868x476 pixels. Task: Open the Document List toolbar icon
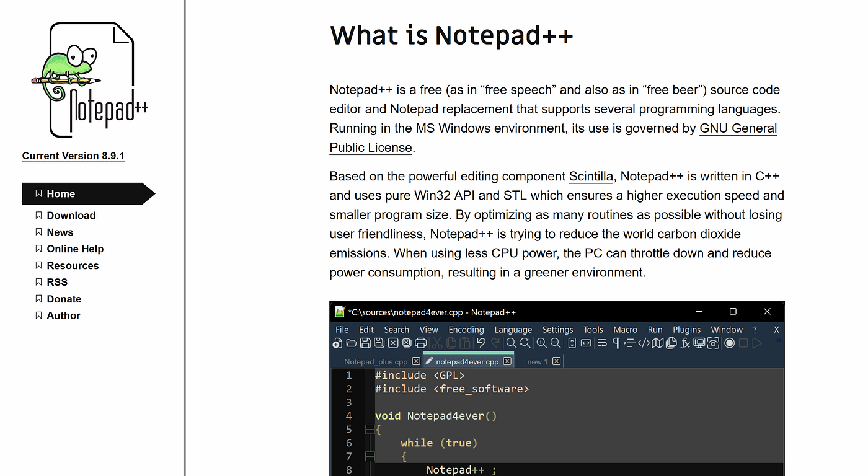point(671,343)
